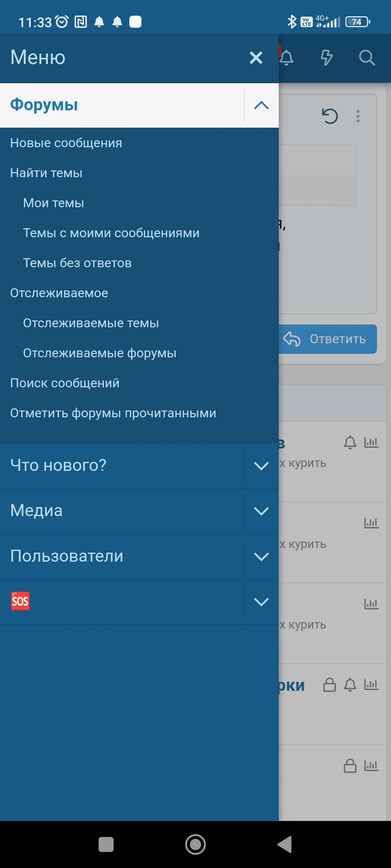Image resolution: width=391 pixels, height=868 pixels.
Task: Open Отслеживаемые темы
Action: [91, 323]
